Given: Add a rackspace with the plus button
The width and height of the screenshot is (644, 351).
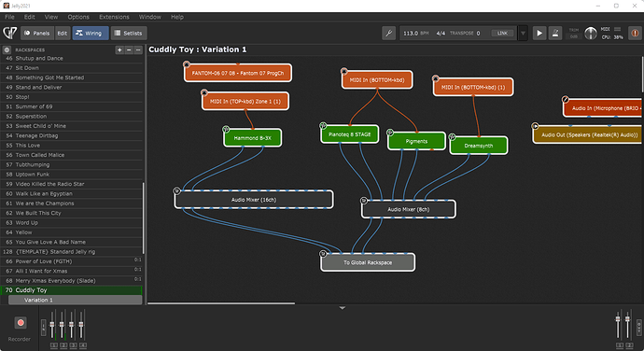Looking at the screenshot, I should click(x=119, y=49).
